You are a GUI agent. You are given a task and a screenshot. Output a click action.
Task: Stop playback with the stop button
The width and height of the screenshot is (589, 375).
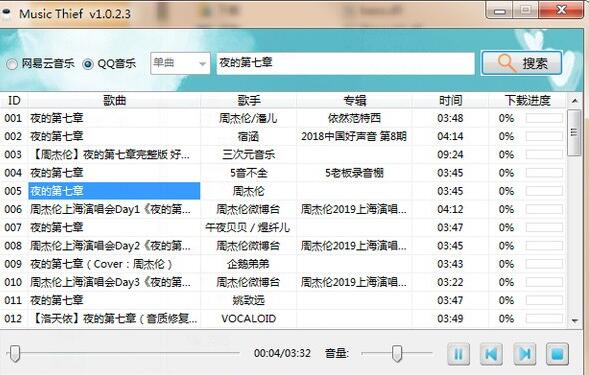557,354
